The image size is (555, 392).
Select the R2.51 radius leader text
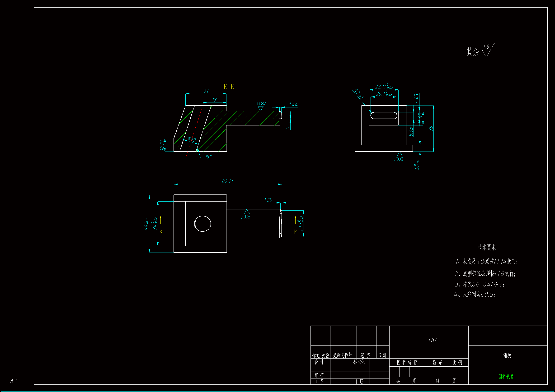(359, 94)
